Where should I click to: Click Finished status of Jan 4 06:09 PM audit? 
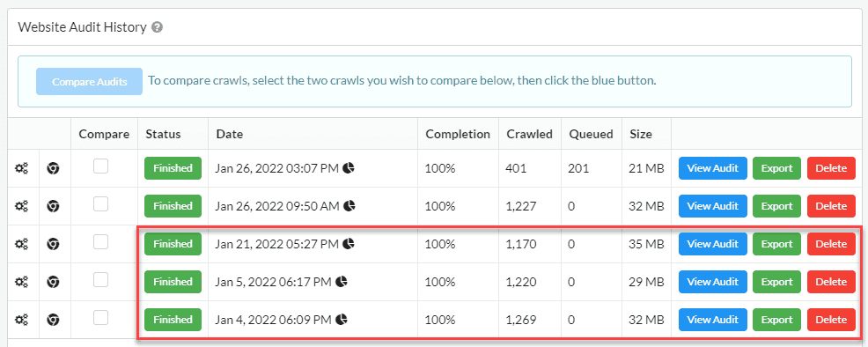(173, 320)
